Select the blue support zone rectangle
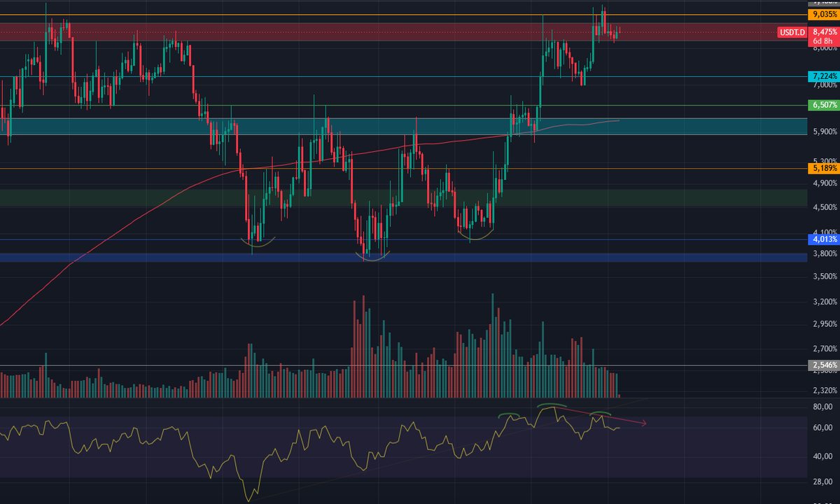The width and height of the screenshot is (840, 504). point(402,258)
